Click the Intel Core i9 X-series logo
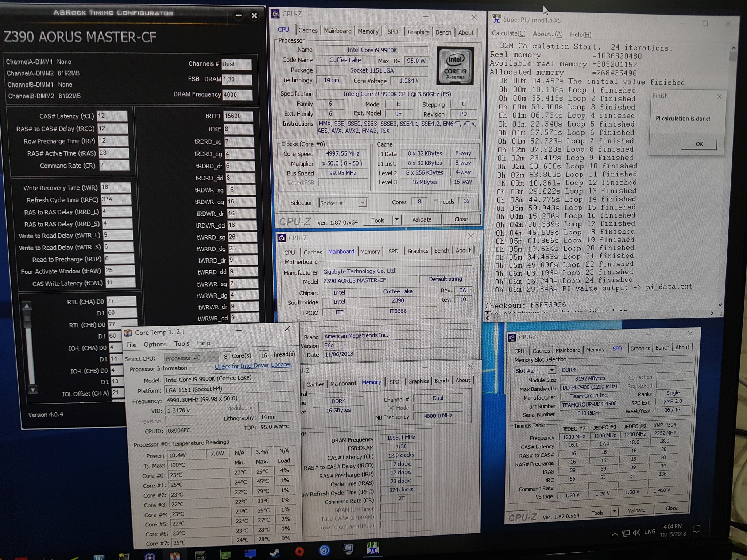The height and width of the screenshot is (560, 747). pos(455,66)
